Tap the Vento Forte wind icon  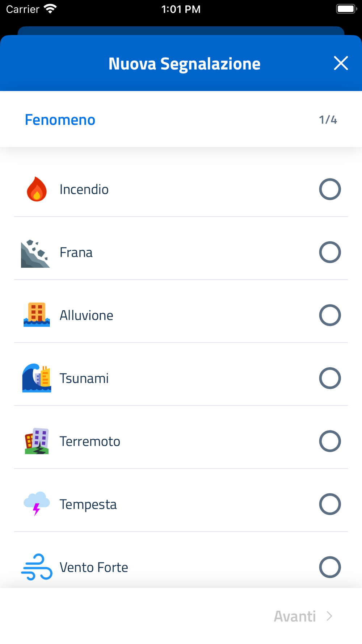37,567
